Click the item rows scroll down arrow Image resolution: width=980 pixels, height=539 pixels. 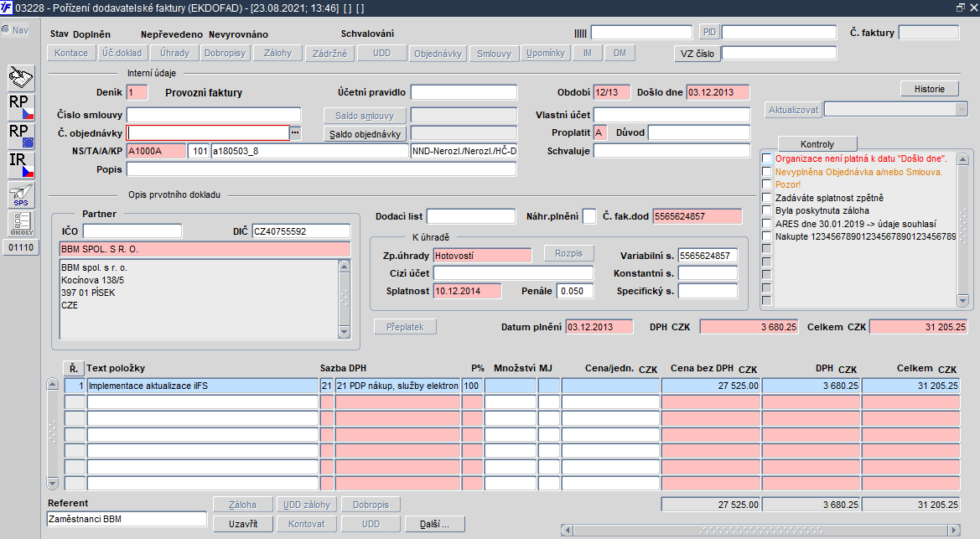[53, 484]
